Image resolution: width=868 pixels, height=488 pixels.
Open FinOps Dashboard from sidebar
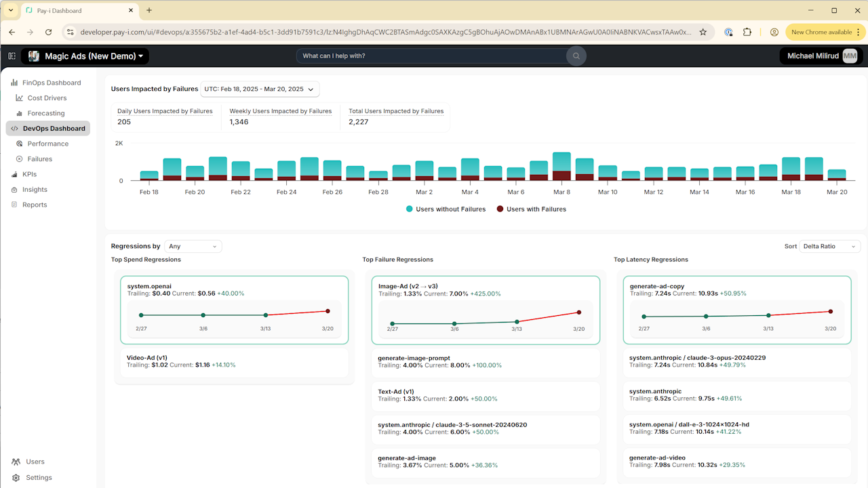pos(46,83)
